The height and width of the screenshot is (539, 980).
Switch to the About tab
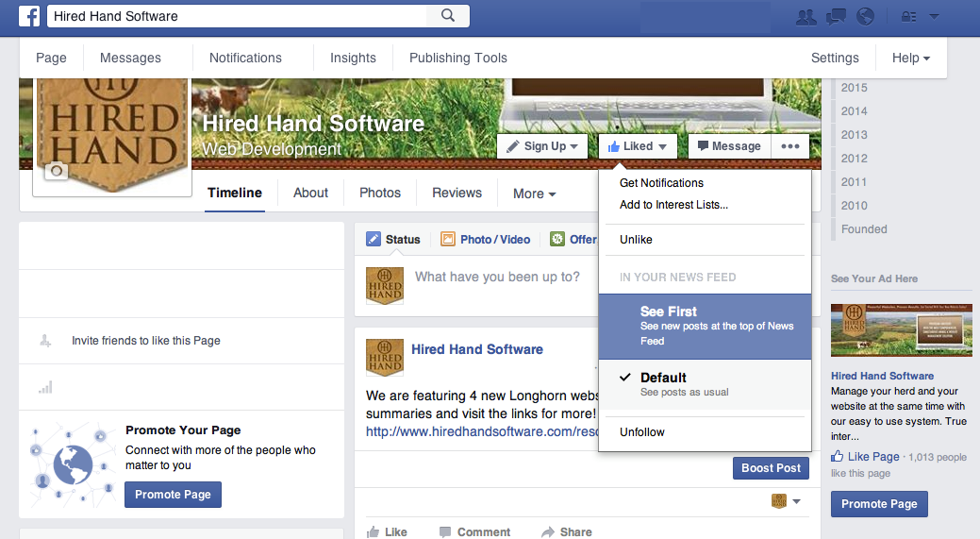point(310,193)
